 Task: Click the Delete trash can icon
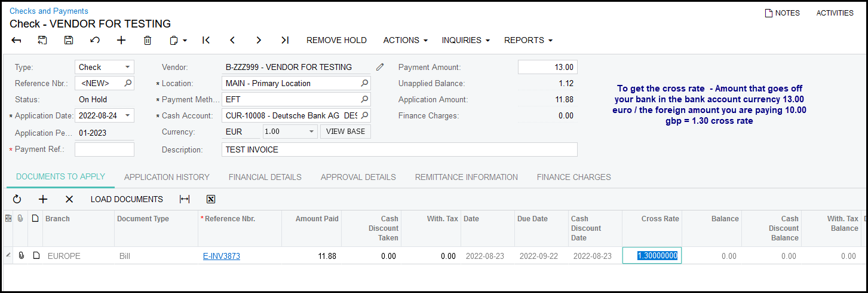pos(148,40)
